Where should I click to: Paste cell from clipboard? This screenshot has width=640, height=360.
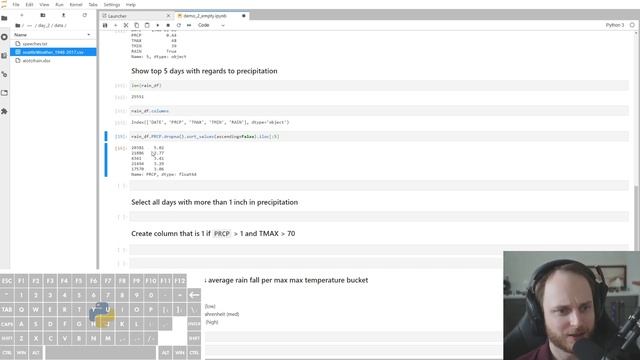tap(147, 25)
